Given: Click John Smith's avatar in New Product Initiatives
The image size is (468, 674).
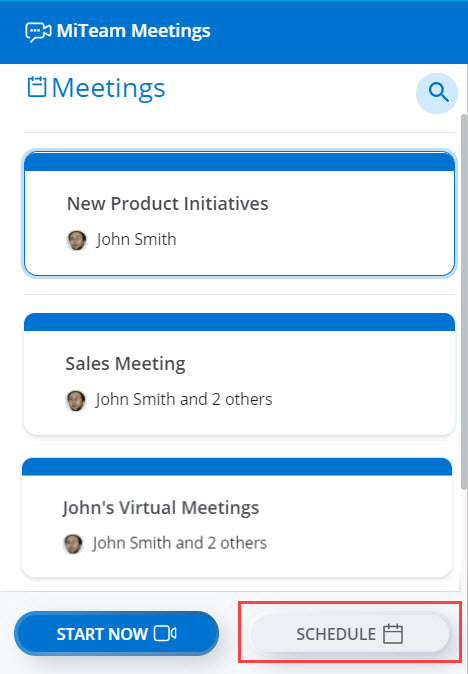Looking at the screenshot, I should point(77,240).
